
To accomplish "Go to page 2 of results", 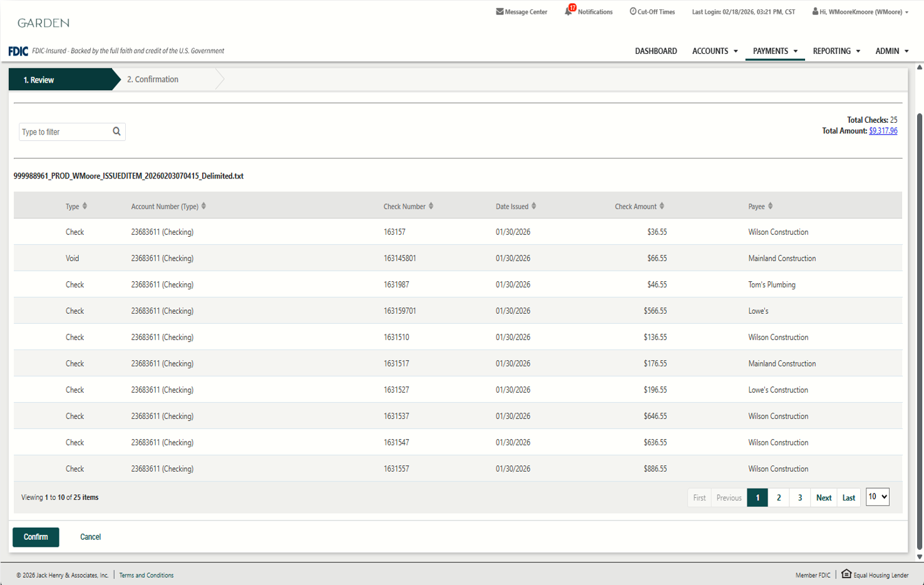I will [779, 498].
